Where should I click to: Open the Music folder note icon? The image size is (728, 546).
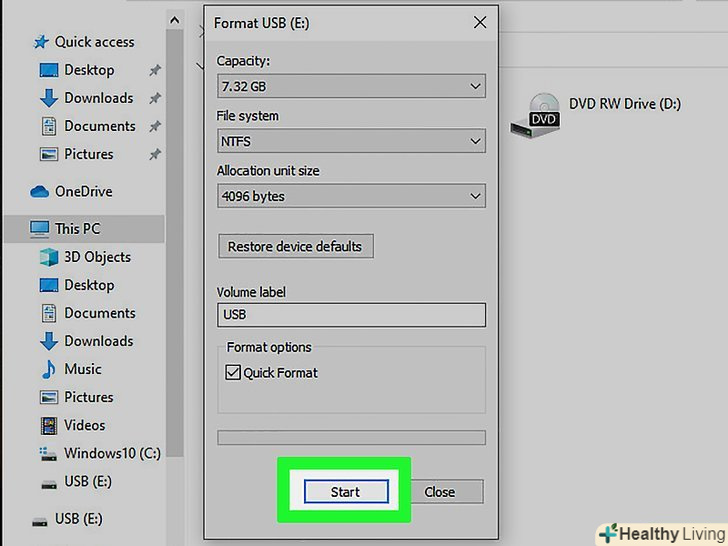point(48,369)
